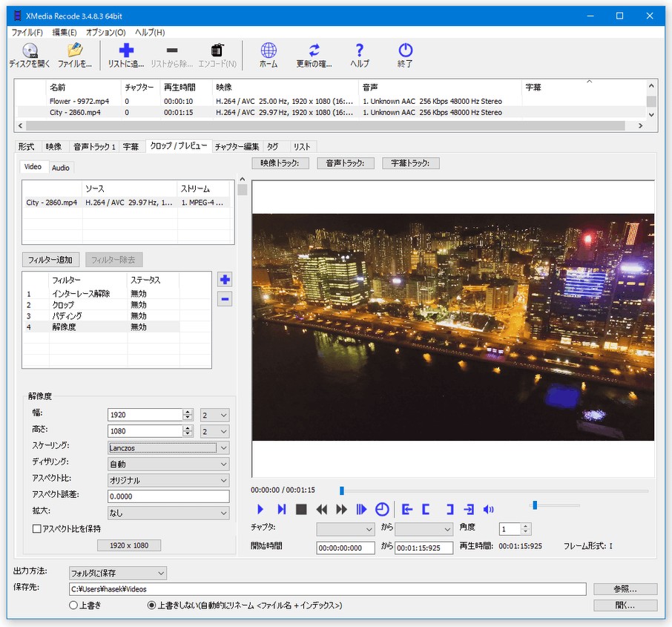Open the 出力方法 フォルダに保存 dropdown
This screenshot has width=672, height=627.
118,573
